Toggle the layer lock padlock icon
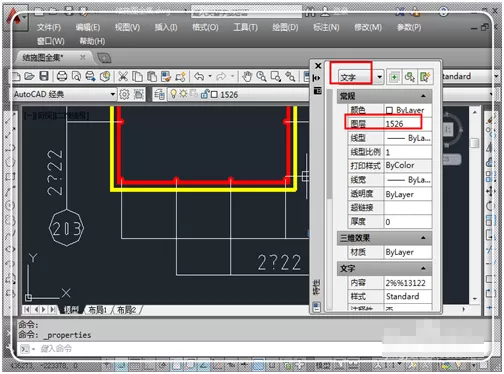504x374 pixels. click(x=204, y=94)
